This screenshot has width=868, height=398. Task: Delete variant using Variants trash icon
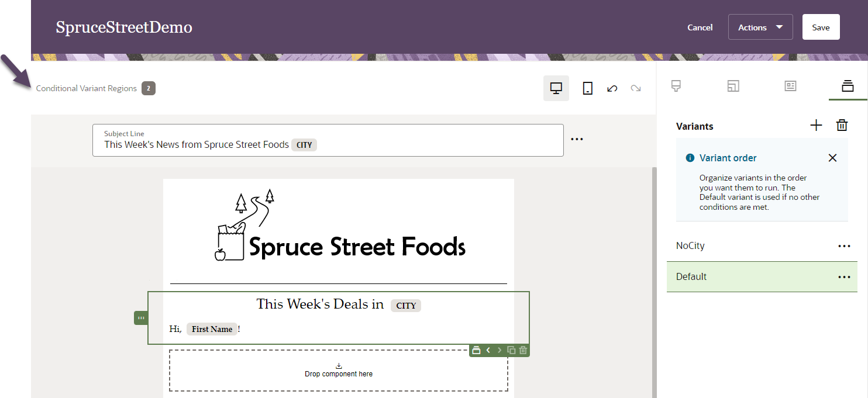click(842, 125)
